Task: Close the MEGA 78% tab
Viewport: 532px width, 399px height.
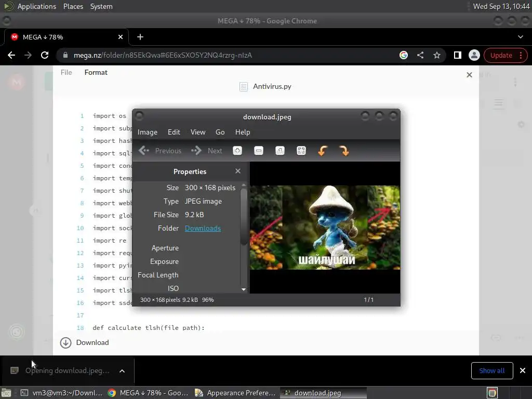Action: pos(121,37)
